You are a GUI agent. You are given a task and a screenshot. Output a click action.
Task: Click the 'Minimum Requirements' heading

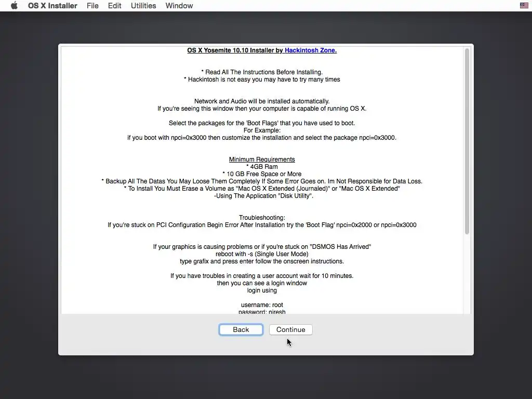tap(262, 159)
